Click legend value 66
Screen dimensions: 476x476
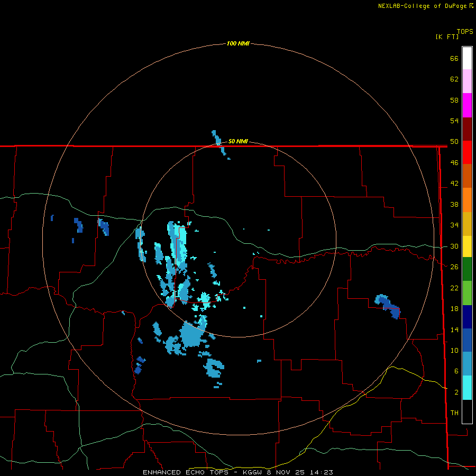(x=454, y=58)
